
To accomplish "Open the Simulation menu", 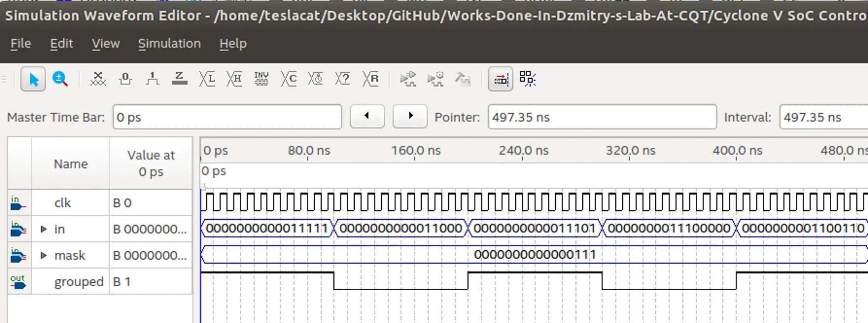I will [x=169, y=44].
